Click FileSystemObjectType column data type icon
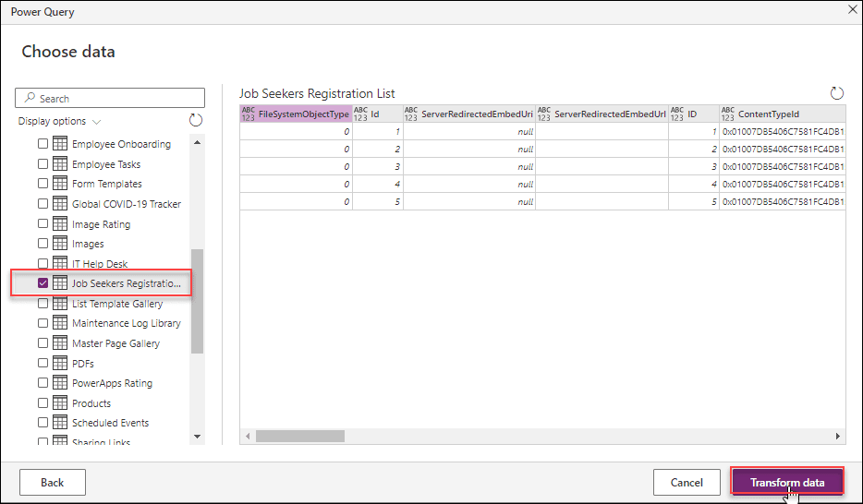 point(249,114)
